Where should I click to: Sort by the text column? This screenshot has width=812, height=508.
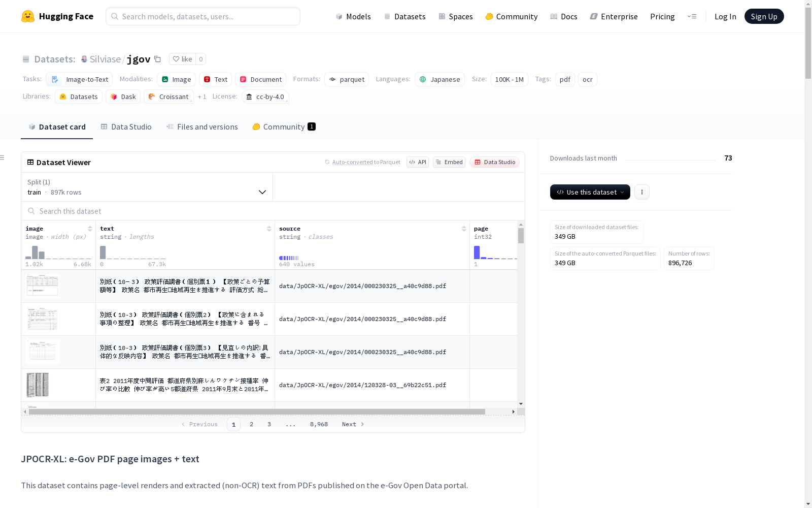point(269,229)
